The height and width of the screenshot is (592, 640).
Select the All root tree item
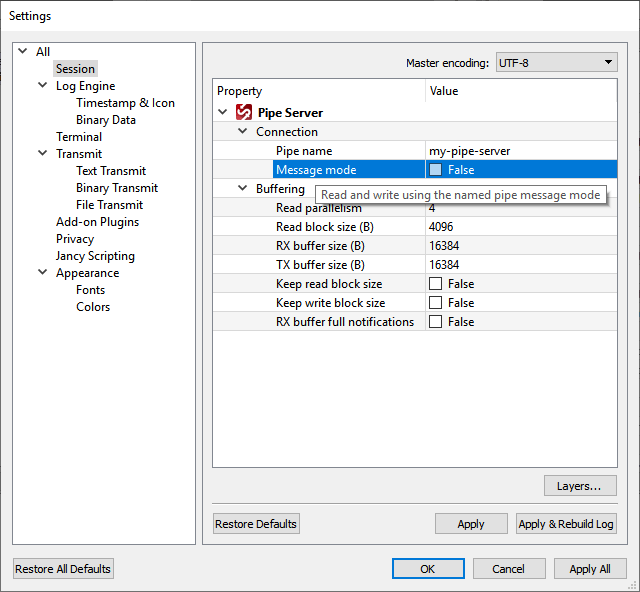(x=43, y=52)
